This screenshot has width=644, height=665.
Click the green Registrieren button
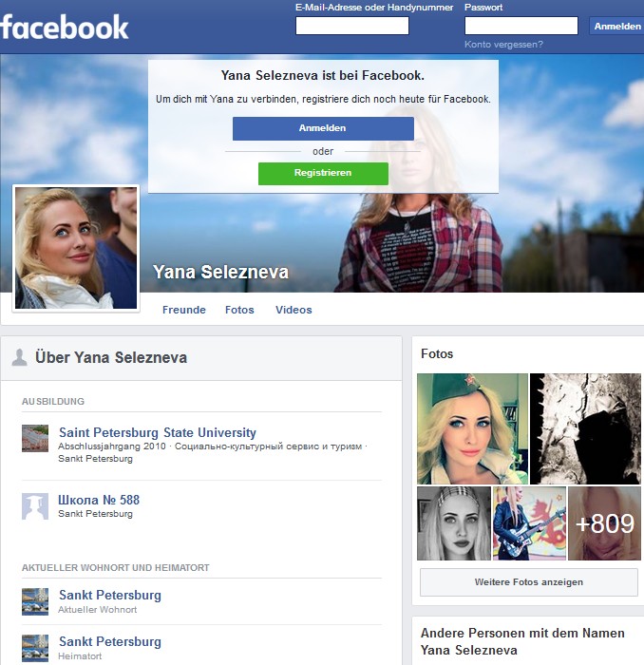pos(323,173)
